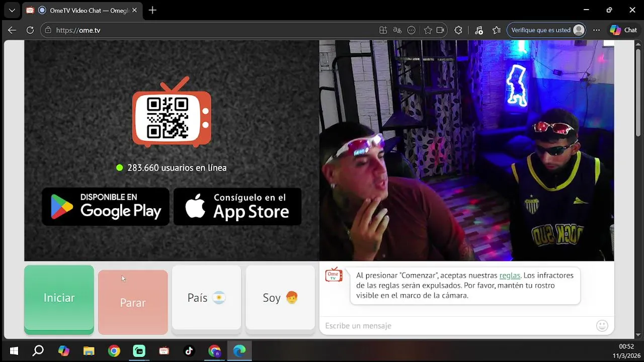Click Verifique que es usted profile button

coord(547,30)
